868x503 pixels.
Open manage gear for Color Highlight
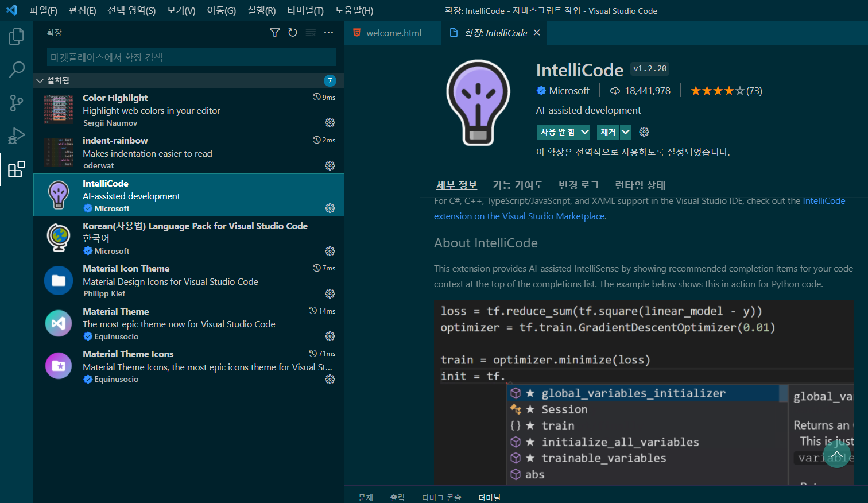[330, 122]
